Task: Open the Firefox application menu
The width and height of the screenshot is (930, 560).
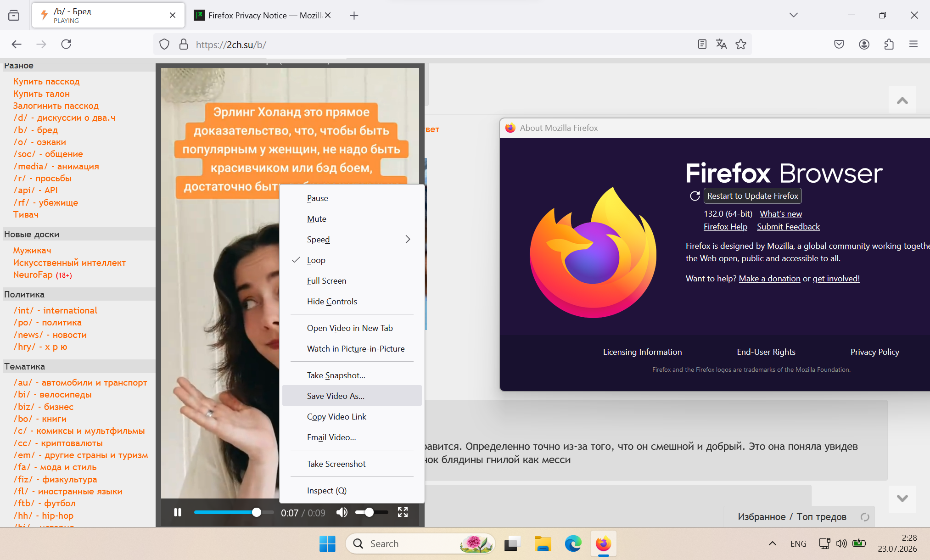Action: pos(913,44)
